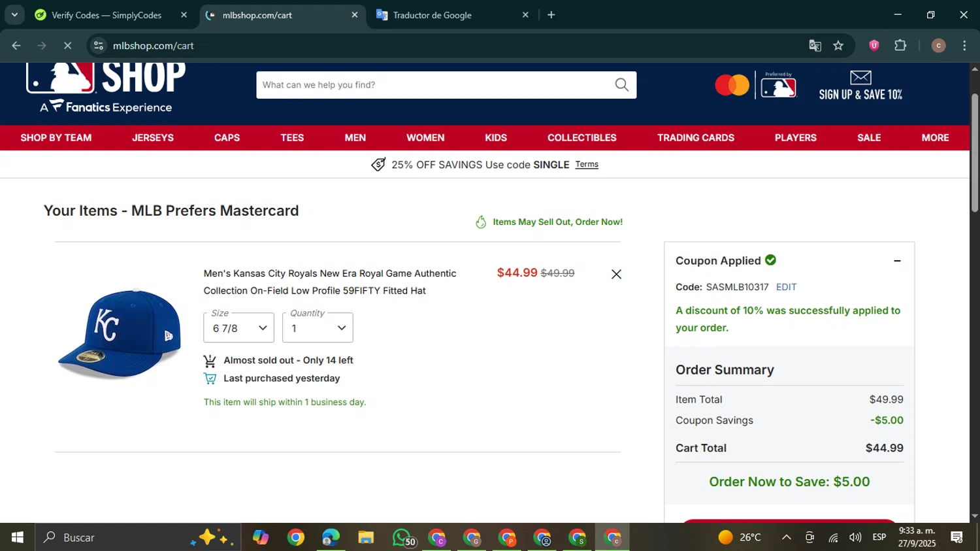
Task: Open the Quantity dropdown
Action: [x=318, y=327]
